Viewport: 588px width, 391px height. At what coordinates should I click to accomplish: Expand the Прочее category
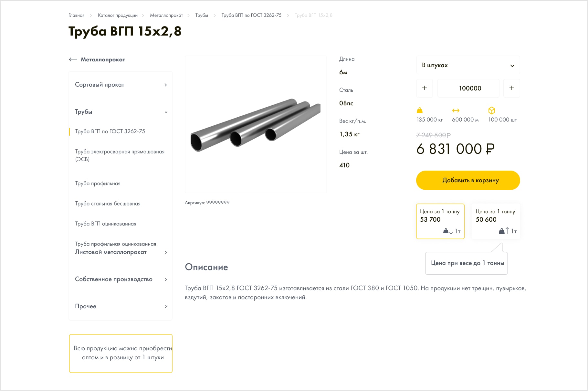pos(121,306)
